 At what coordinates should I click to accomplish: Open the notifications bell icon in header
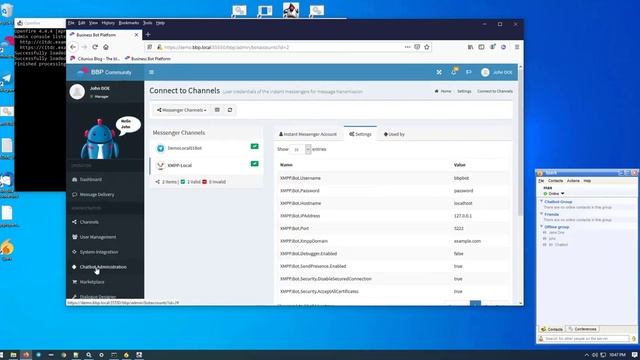click(x=454, y=72)
